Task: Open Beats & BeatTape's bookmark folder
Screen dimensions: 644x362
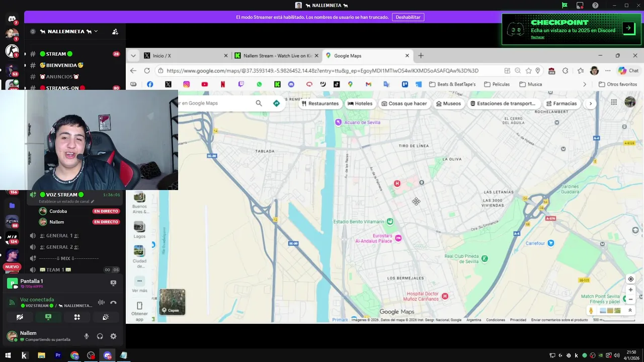Action: pyautogui.click(x=452, y=84)
